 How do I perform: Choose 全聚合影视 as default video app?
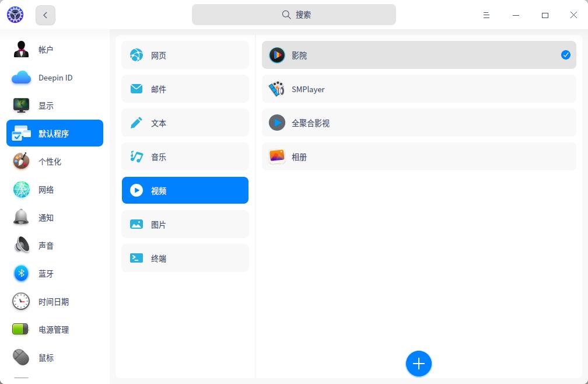point(419,123)
